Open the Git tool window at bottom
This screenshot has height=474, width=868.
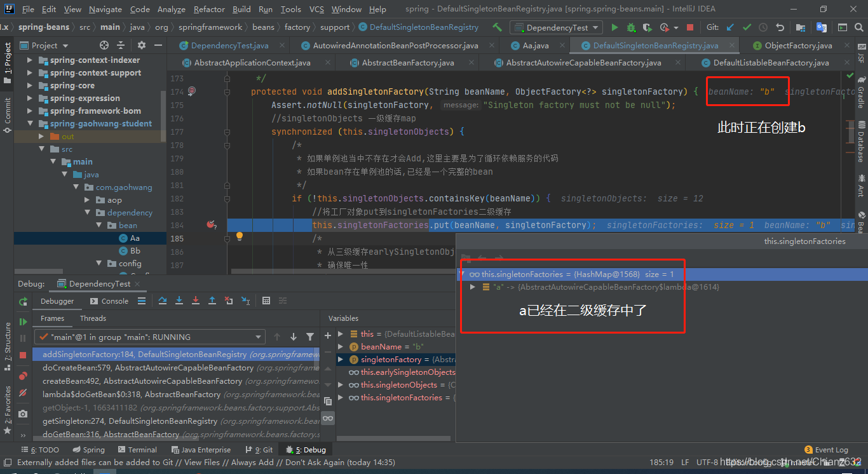[258, 449]
